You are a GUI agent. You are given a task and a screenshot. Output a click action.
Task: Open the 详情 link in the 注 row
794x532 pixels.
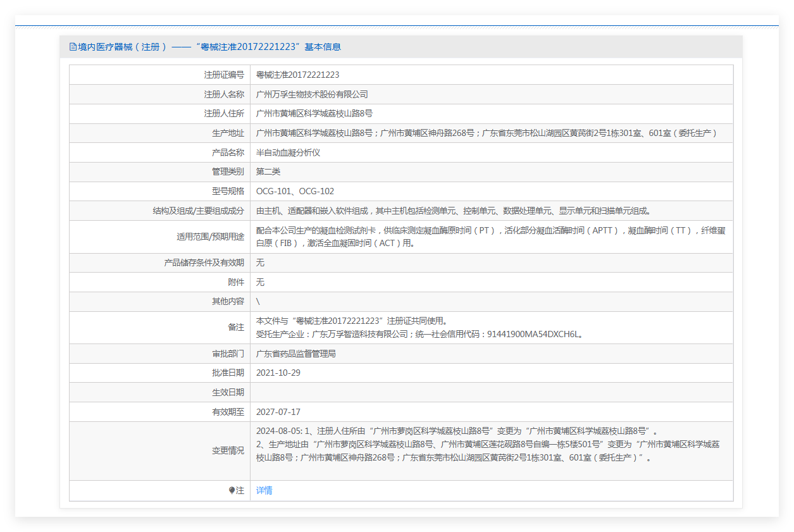pyautogui.click(x=264, y=491)
